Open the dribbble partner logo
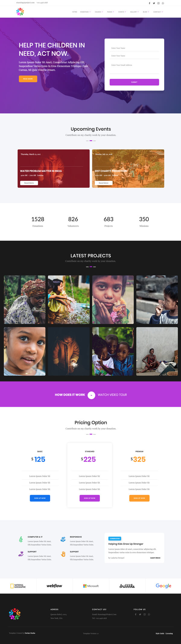This screenshot has width=181, height=644. coord(127,586)
